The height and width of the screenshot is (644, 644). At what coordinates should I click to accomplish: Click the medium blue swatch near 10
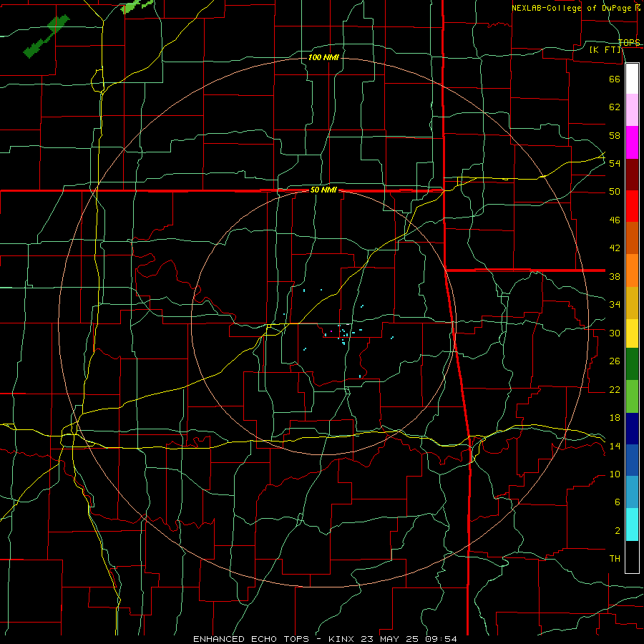[632, 460]
